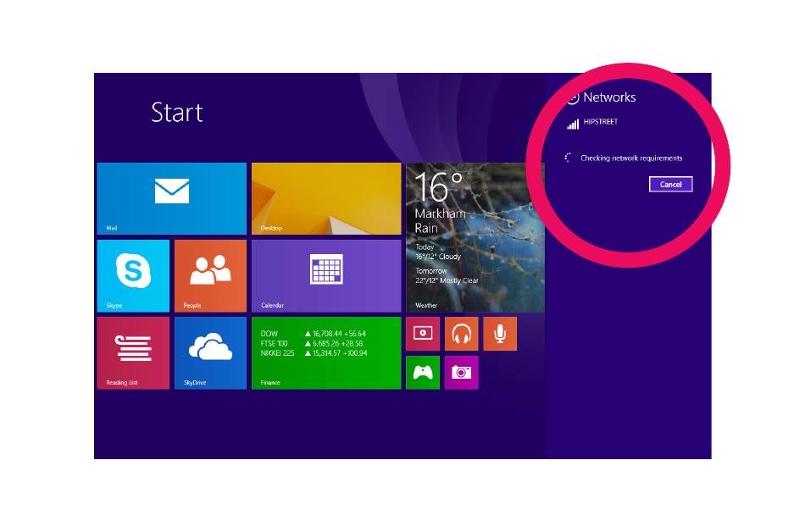Open the Desktop tile
The width and height of the screenshot is (805, 532).
[326, 198]
